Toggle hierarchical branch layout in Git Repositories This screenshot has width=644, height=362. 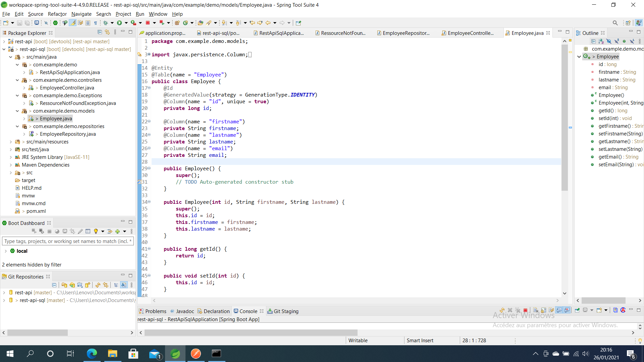point(116,285)
